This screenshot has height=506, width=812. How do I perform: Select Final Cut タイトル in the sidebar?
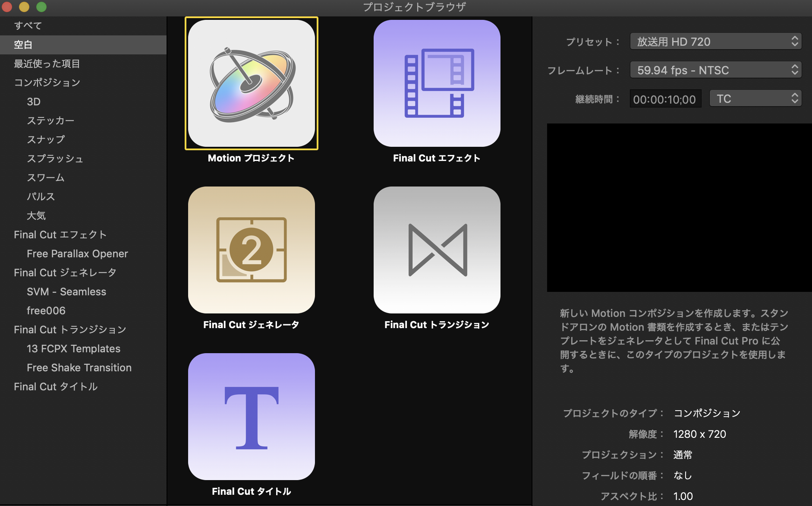[83, 387]
